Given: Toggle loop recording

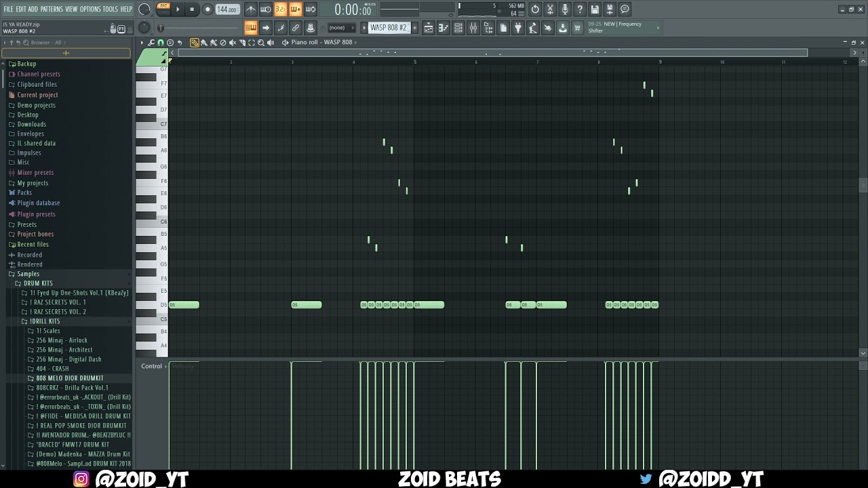Looking at the screenshot, I should [x=311, y=9].
